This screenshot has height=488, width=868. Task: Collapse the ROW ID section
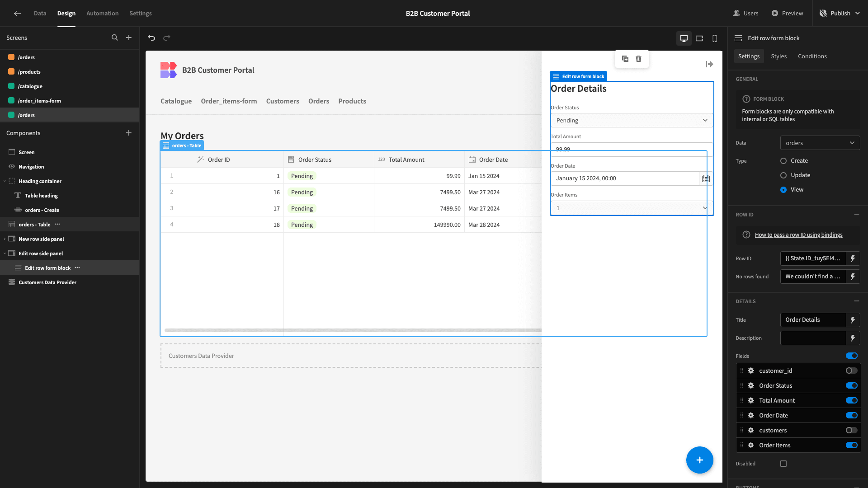coord(856,215)
